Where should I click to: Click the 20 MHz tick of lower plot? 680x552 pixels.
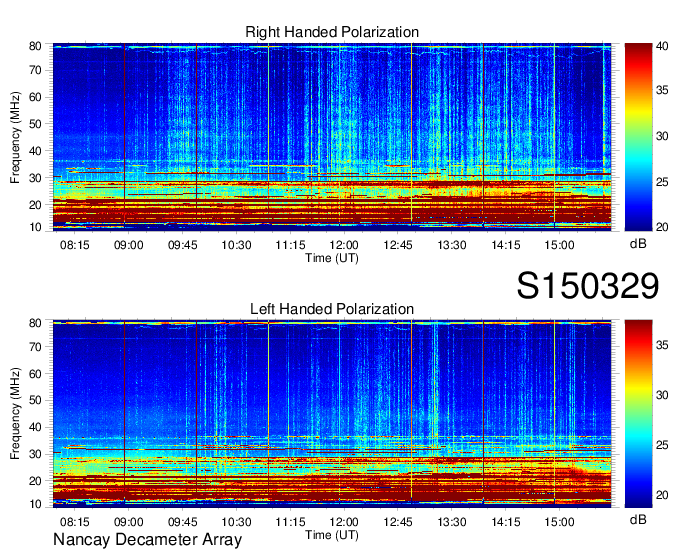pos(35,481)
